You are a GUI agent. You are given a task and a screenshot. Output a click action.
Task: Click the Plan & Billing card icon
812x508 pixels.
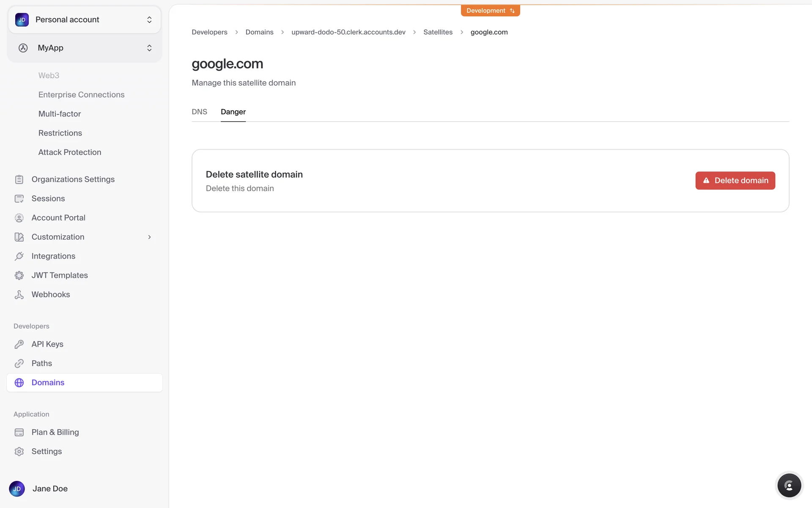click(19, 432)
